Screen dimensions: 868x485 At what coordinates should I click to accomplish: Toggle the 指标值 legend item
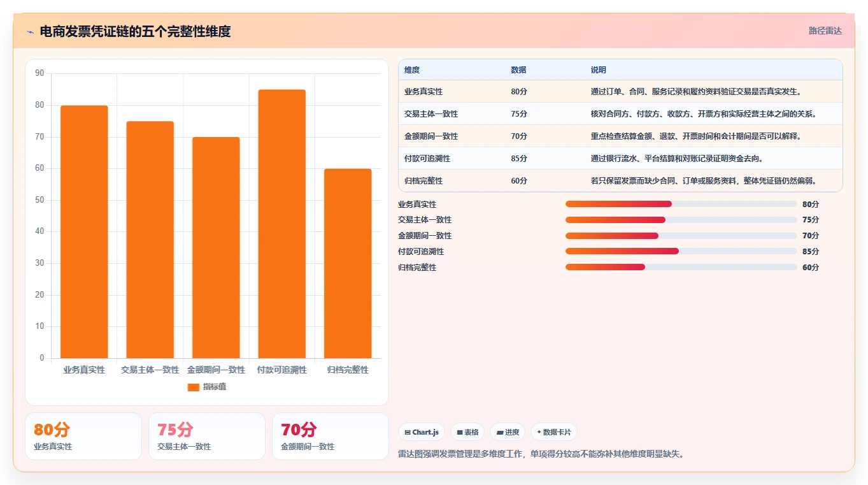click(x=207, y=387)
